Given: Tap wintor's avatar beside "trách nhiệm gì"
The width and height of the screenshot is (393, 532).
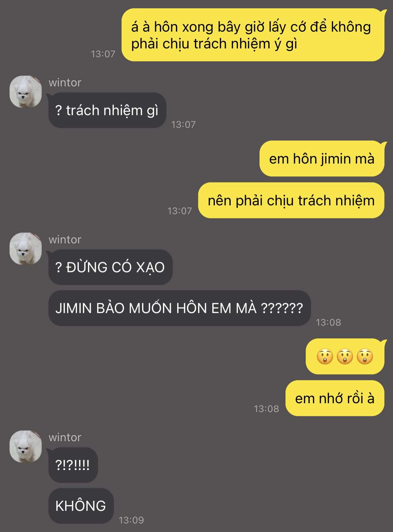Looking at the screenshot, I should tap(26, 92).
